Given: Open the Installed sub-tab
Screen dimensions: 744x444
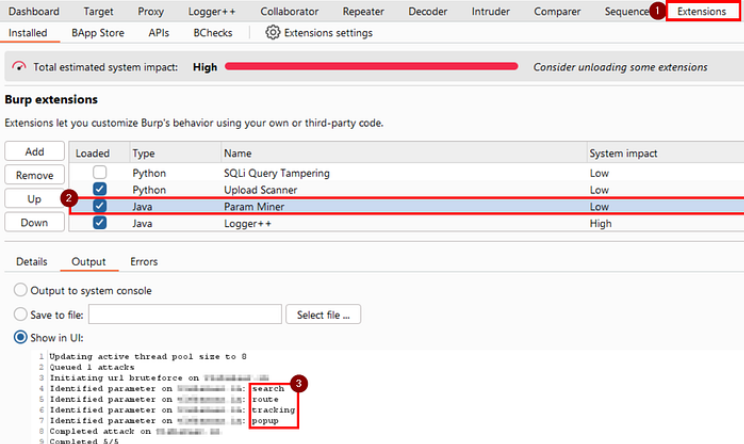Looking at the screenshot, I should tap(28, 33).
